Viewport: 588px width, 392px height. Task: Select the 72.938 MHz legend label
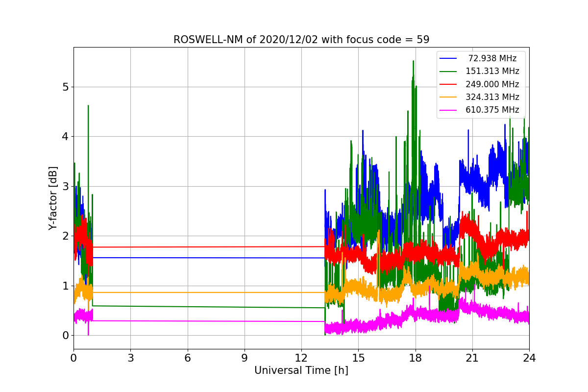tap(492, 58)
